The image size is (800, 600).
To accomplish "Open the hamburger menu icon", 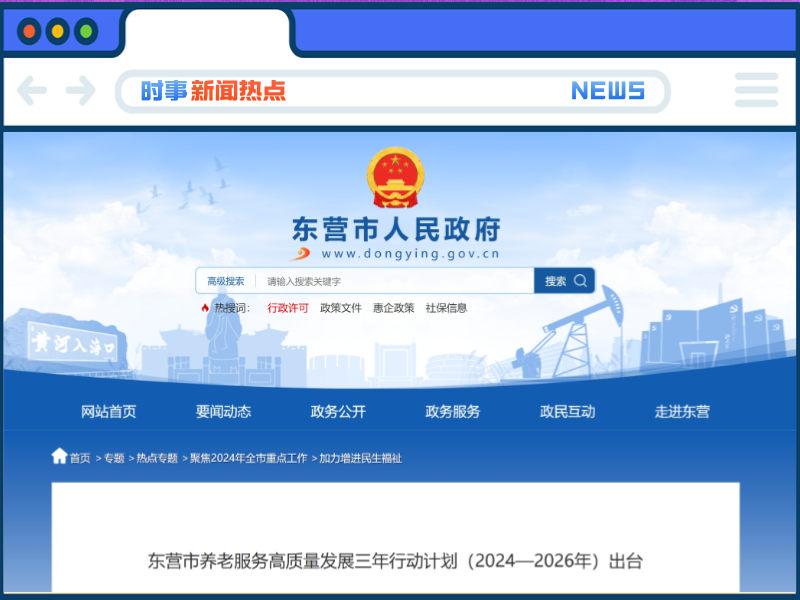I will coord(756,90).
